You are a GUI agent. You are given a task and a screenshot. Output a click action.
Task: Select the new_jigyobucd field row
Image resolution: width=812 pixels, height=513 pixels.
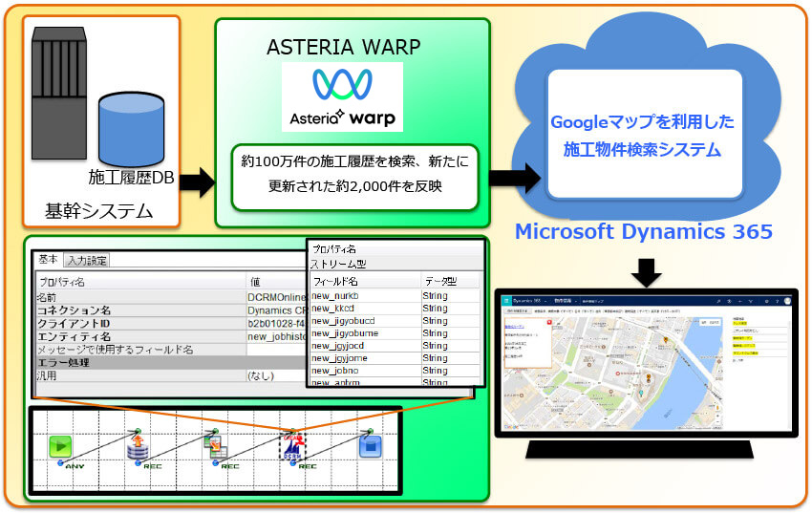coord(395,320)
